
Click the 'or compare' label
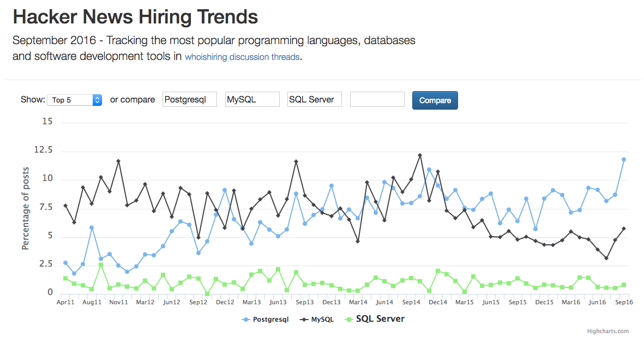[133, 100]
